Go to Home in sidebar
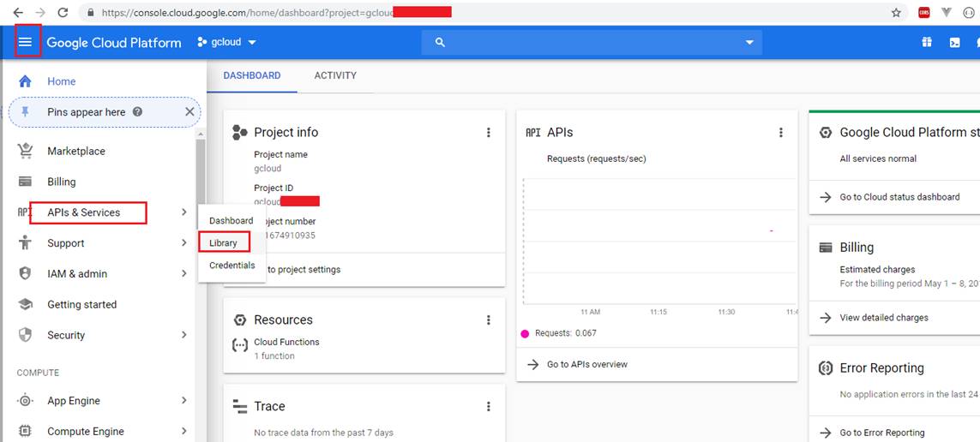Viewport: 980px width, 442px height. (61, 81)
